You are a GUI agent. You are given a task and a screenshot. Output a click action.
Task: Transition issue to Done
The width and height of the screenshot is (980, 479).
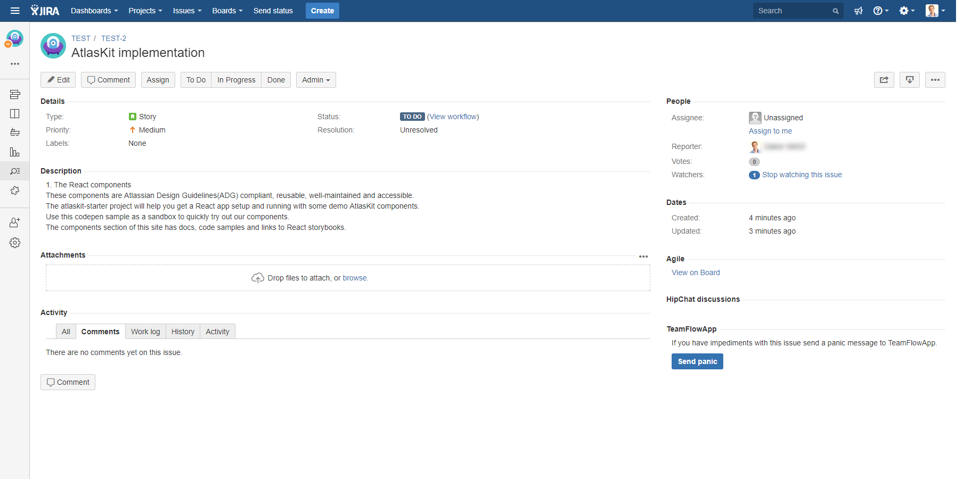[276, 80]
